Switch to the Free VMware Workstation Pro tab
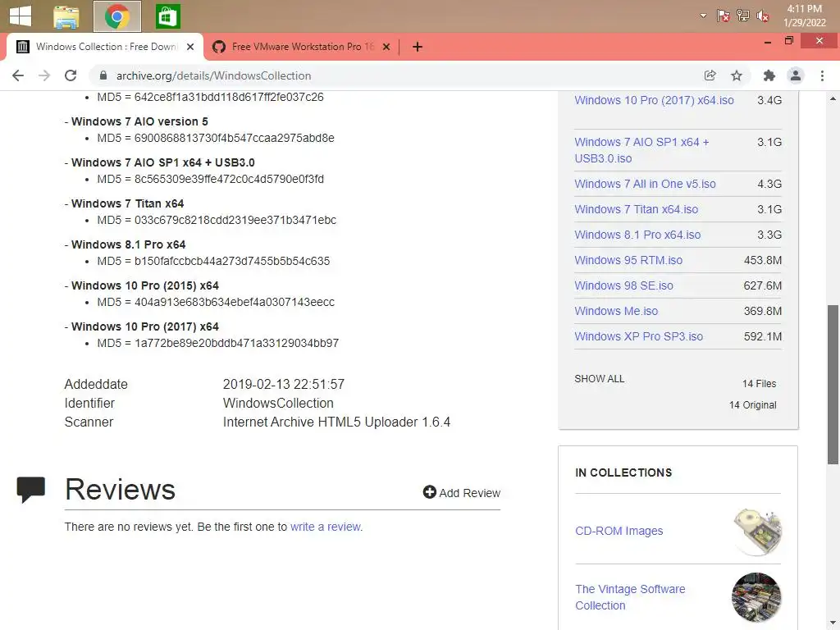This screenshot has height=630, width=840. [x=302, y=47]
